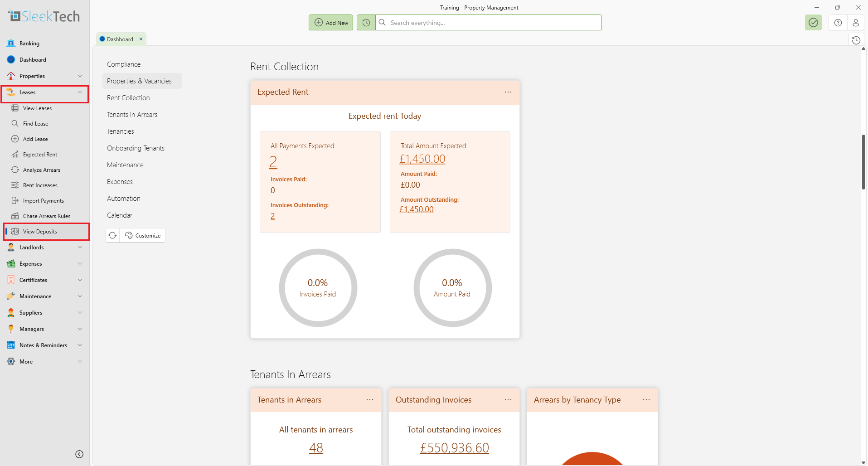Click the Maintenance wrench icon
This screenshot has width=868, height=466.
point(11,296)
